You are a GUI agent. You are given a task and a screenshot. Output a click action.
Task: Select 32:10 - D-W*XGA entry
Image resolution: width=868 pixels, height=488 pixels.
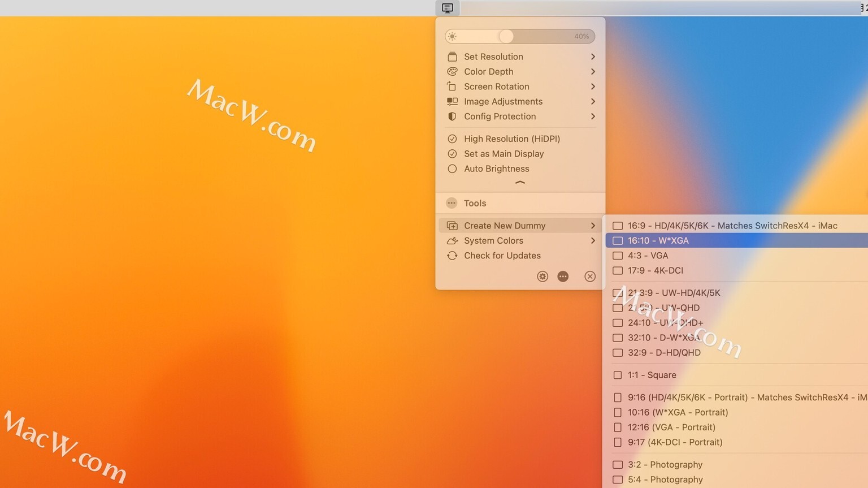[x=737, y=338]
